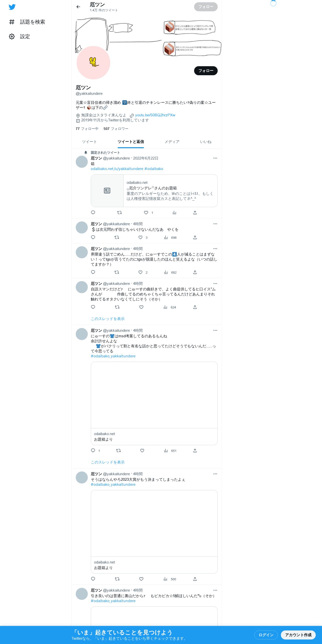Viewport: 322px width, 644px height.
Task: Switch to the いいね tab
Action: 206,142
